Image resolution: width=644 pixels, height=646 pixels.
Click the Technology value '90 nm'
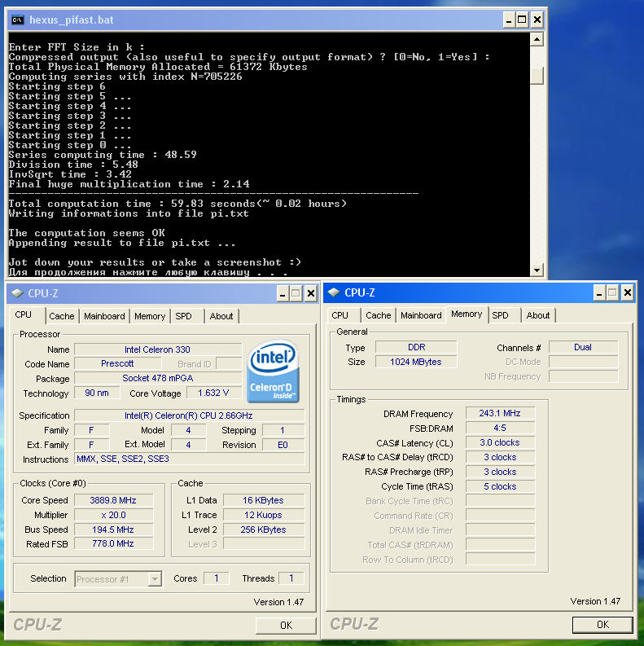(x=97, y=393)
